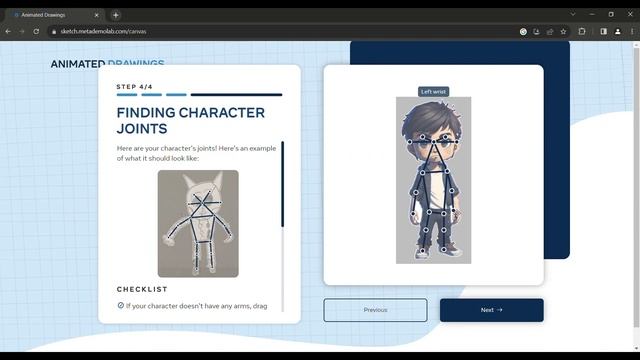
Task: Open the browser side panel icon
Action: click(604, 31)
